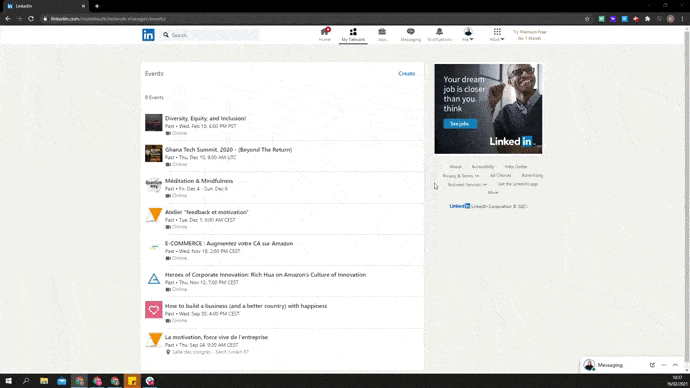690x388 pixels.
Task: Open the My Network tab
Action: (353, 35)
